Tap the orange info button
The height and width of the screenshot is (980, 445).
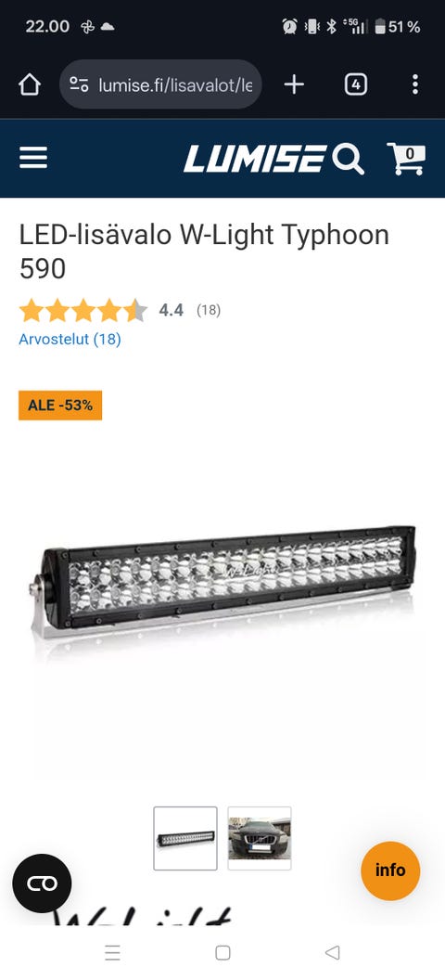(390, 870)
